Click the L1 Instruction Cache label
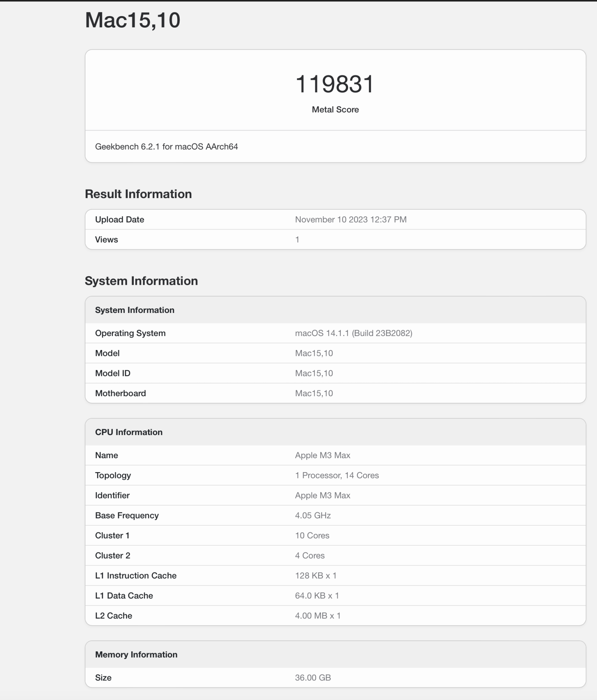Screen dimensions: 597x700 coord(136,575)
